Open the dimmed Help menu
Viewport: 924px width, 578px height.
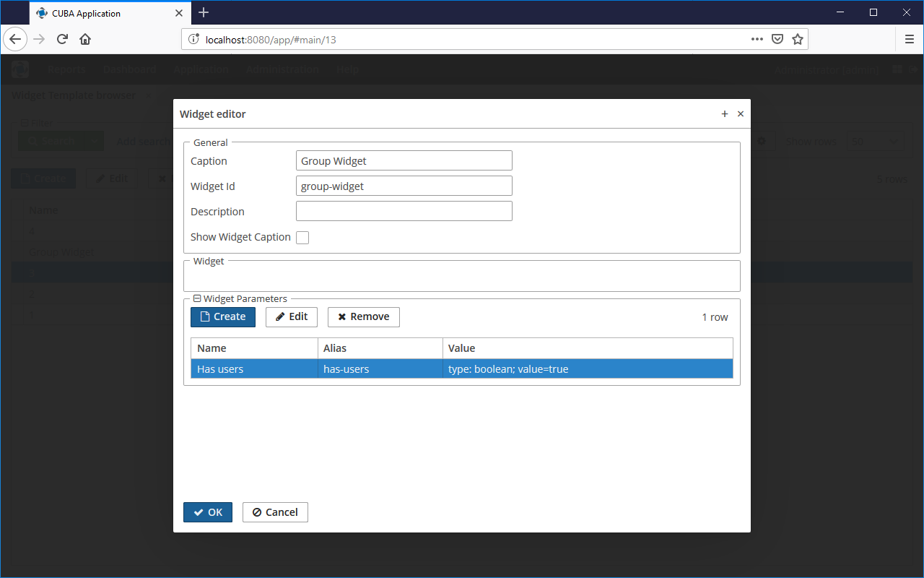[x=347, y=70]
